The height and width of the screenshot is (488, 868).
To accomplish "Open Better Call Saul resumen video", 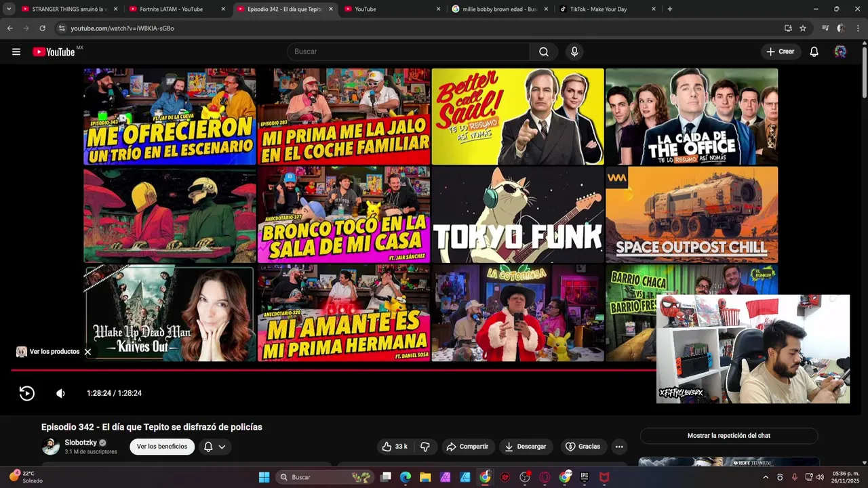I will point(517,117).
